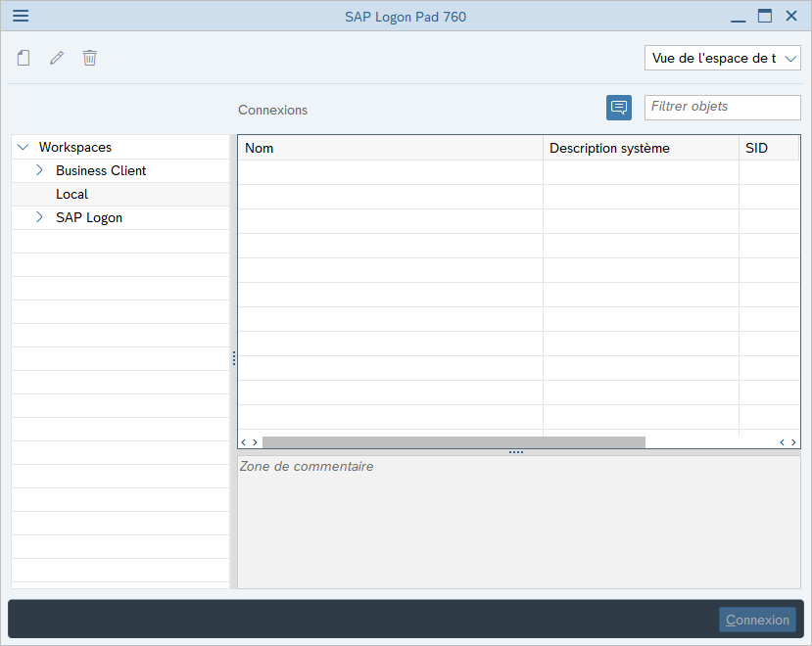Toggle the comment area icon button
812x646 pixels.
(x=619, y=108)
